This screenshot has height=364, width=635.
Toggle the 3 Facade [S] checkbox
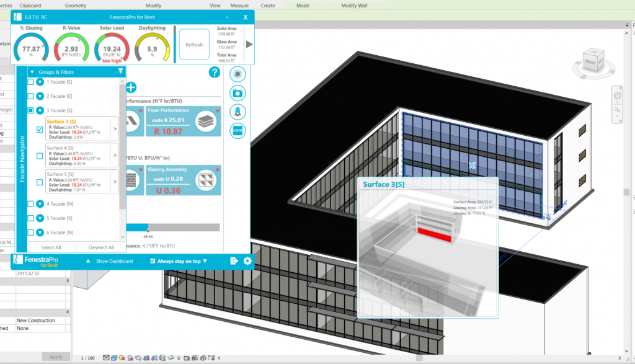[x=30, y=110]
